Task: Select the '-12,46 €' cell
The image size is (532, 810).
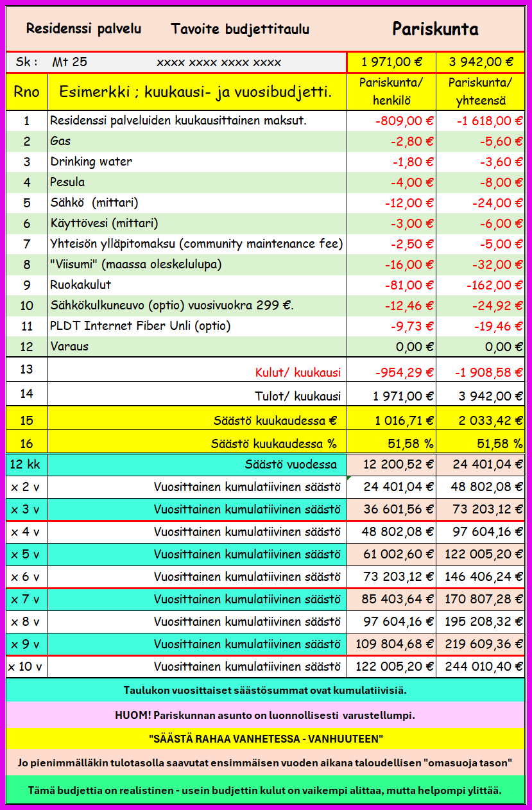Action: pos(391,306)
